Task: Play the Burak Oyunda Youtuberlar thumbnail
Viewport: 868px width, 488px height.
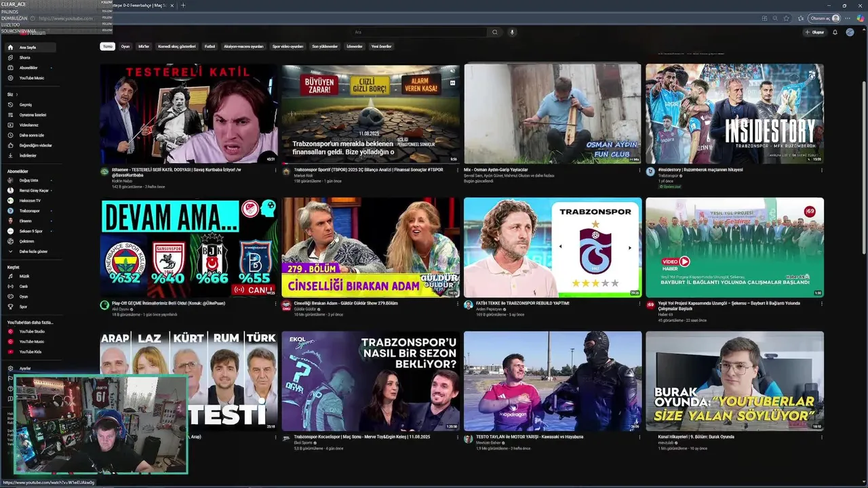Action: click(734, 381)
